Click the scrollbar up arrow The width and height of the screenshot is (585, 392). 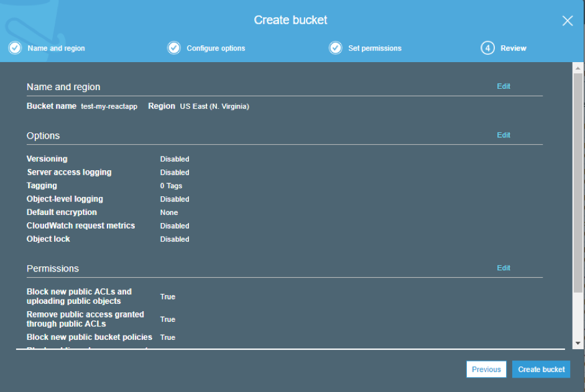(x=578, y=67)
